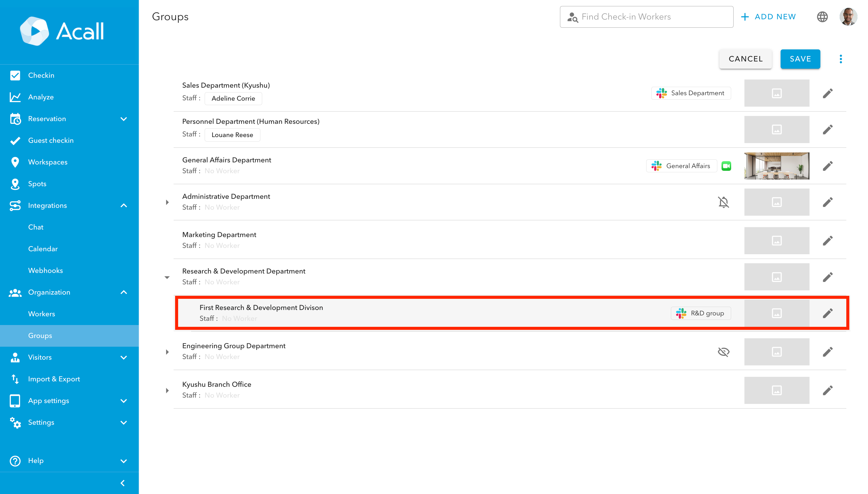Image resolution: width=868 pixels, height=494 pixels.
Task: Click the Guest checkin checkmark icon
Action: 15,140
